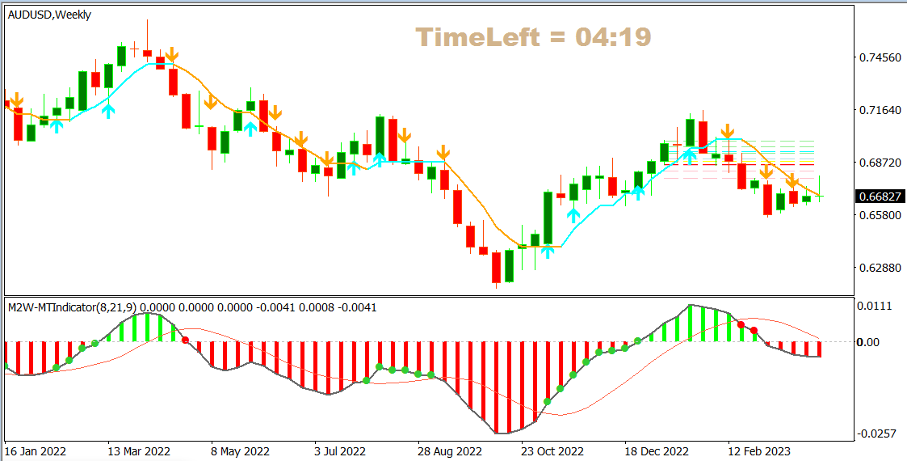Click the leftmost orange down arrow signal

point(17,98)
